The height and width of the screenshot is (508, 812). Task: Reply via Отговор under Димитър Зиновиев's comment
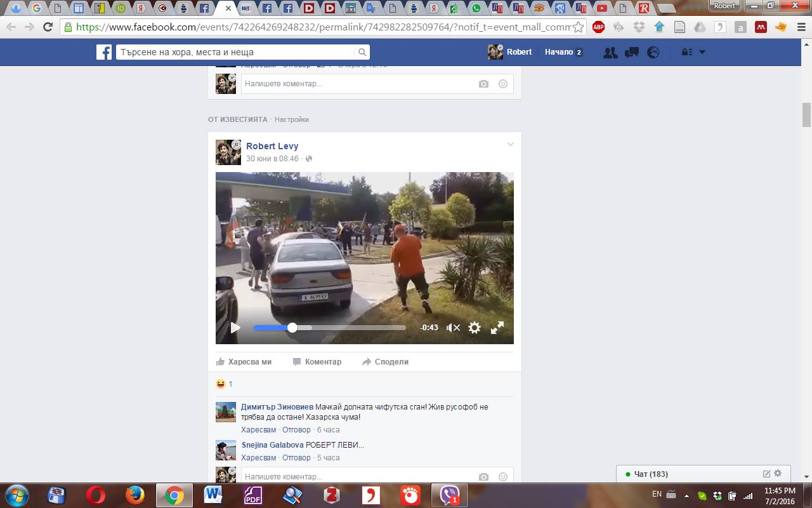pos(296,430)
